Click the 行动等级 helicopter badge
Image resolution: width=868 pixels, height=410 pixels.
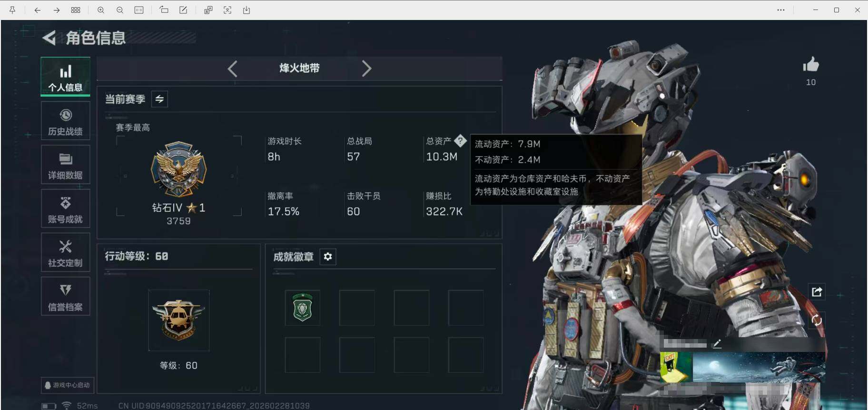coord(178,320)
